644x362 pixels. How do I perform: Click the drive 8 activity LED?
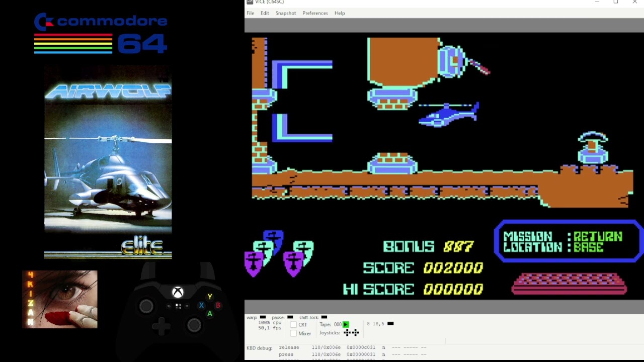390,324
